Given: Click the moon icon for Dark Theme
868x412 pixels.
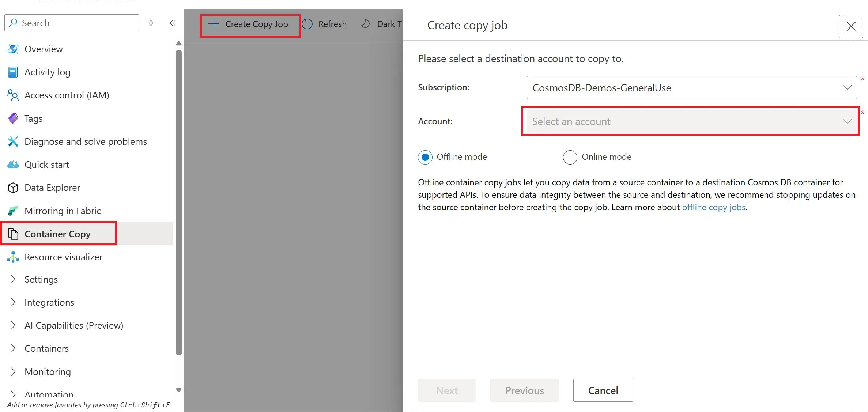Looking at the screenshot, I should [x=365, y=24].
